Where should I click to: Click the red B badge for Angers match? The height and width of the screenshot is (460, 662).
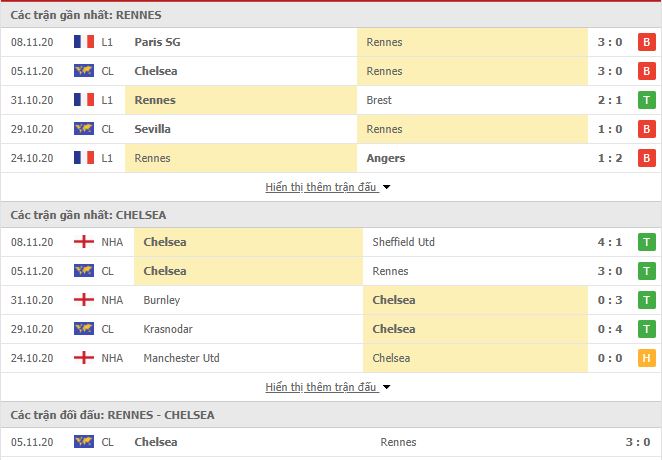[x=646, y=158]
